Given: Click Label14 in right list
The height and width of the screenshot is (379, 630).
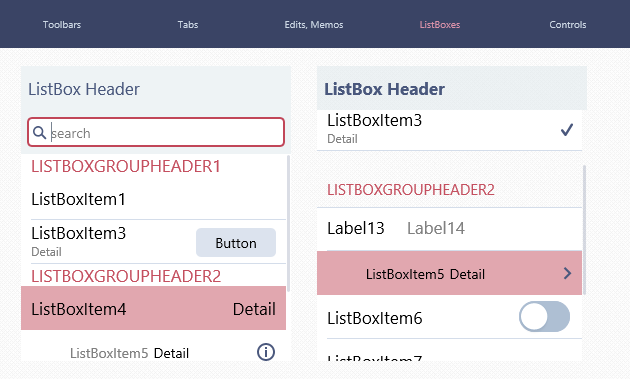Looking at the screenshot, I should [436, 228].
